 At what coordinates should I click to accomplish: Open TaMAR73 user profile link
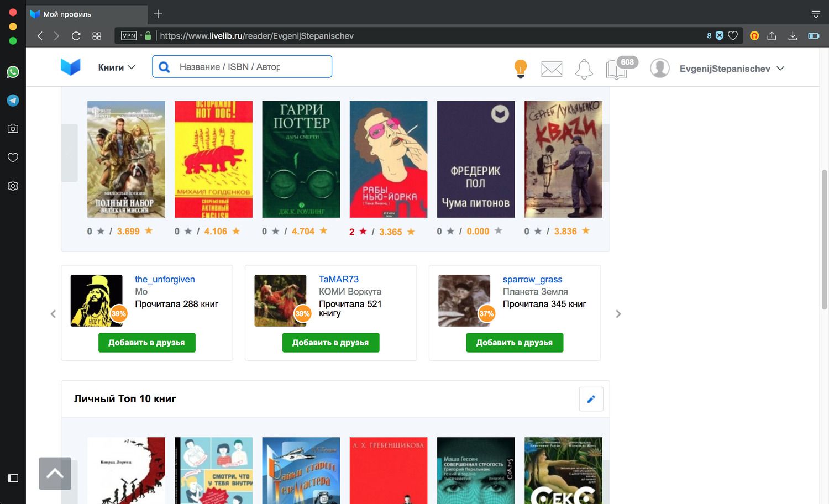point(339,280)
